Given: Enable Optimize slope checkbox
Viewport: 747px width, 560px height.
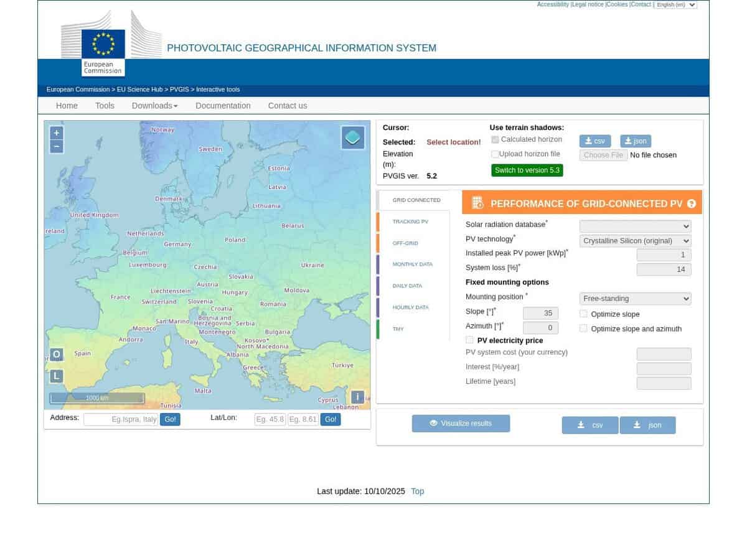Looking at the screenshot, I should coord(583,314).
